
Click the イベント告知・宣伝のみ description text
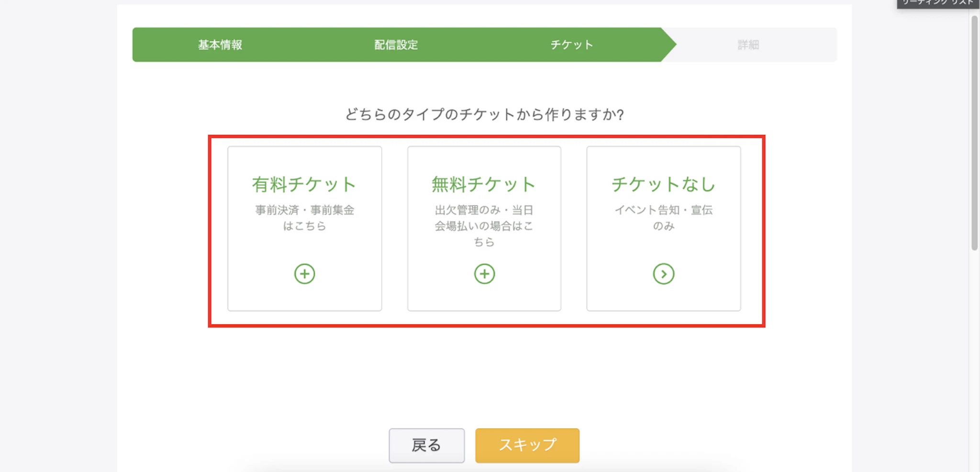[x=663, y=218]
